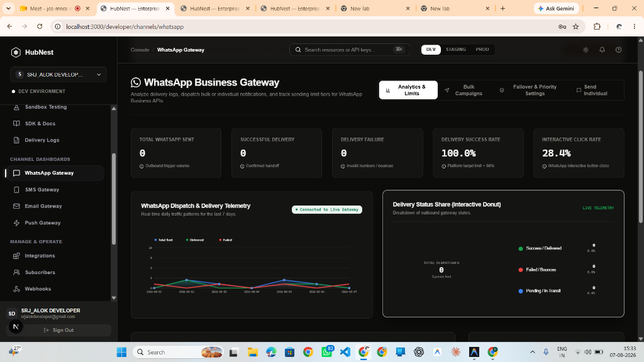Bookmark this page with the star icon
This screenshot has width=644, height=362.
[576, 26]
